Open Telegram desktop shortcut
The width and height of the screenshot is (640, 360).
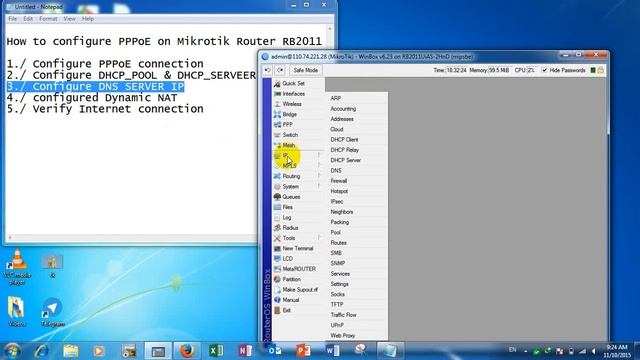click(x=53, y=312)
